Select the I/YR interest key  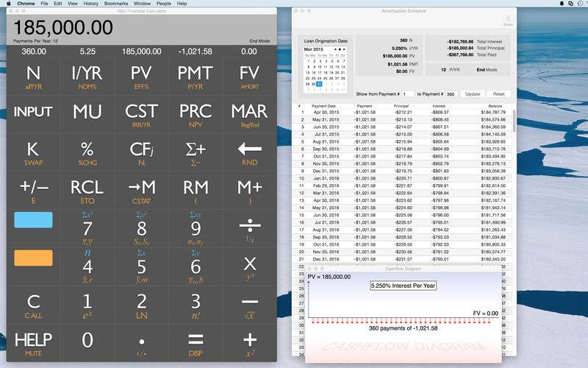[87, 77]
